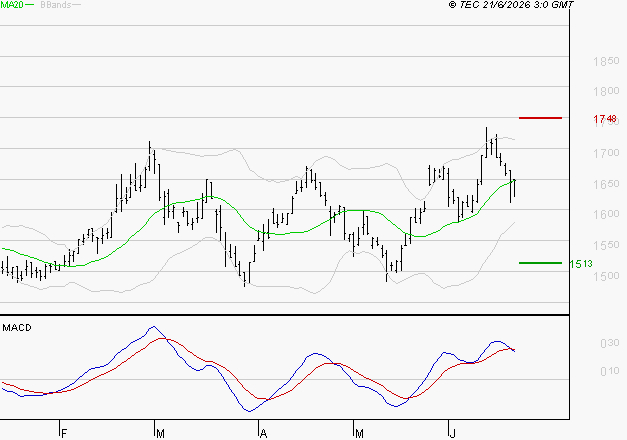Click the F month marker on time axis
The image size is (627, 440).
pyautogui.click(x=64, y=434)
